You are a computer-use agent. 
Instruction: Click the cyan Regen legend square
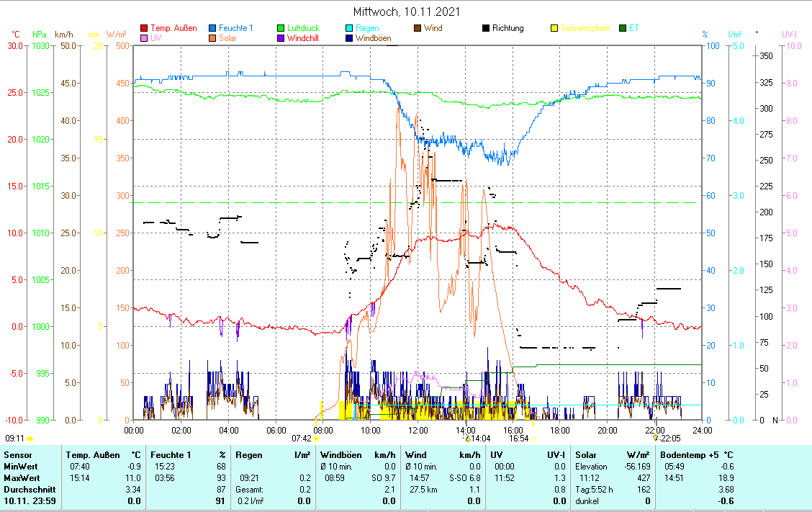tap(349, 29)
